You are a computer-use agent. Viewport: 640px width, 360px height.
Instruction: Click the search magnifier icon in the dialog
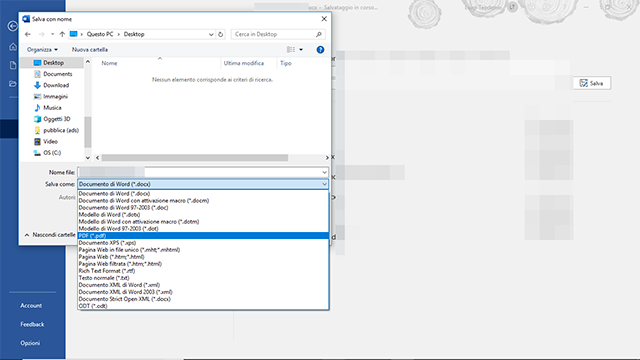(319, 34)
